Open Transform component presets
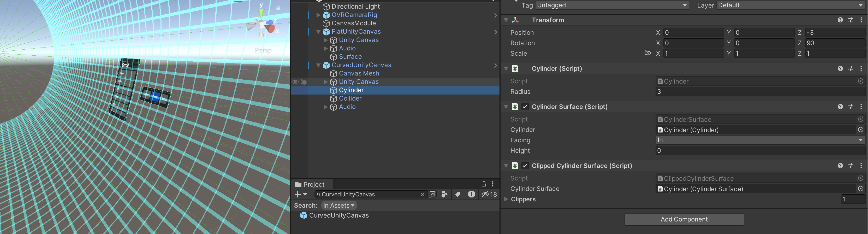 (851, 20)
